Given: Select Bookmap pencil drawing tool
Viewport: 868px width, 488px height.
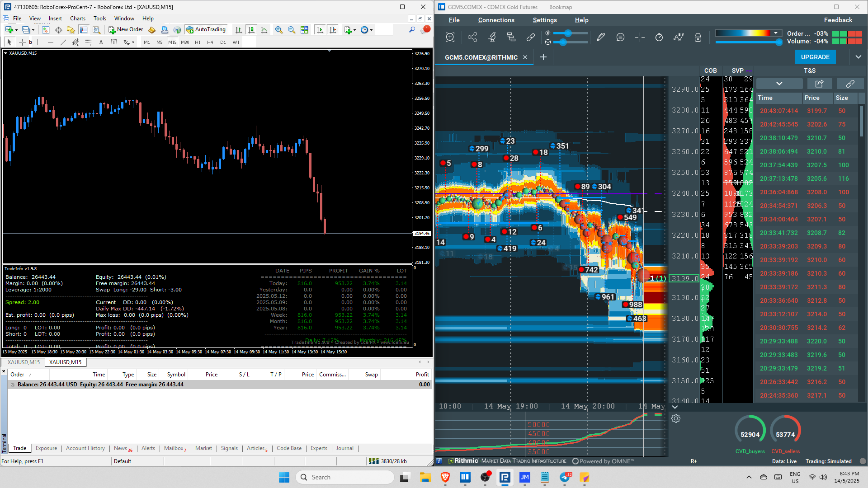Looking at the screenshot, I should click(x=601, y=38).
